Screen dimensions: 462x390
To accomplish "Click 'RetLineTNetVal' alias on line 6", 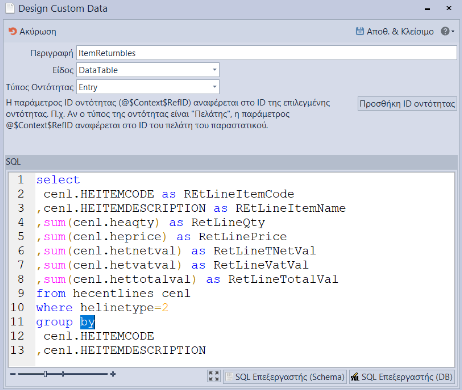I will coord(265,251).
